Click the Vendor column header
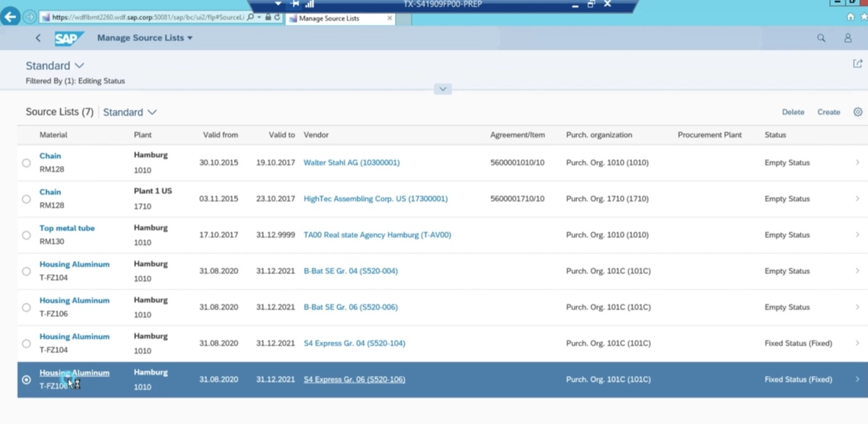The width and height of the screenshot is (868, 424). pos(316,135)
